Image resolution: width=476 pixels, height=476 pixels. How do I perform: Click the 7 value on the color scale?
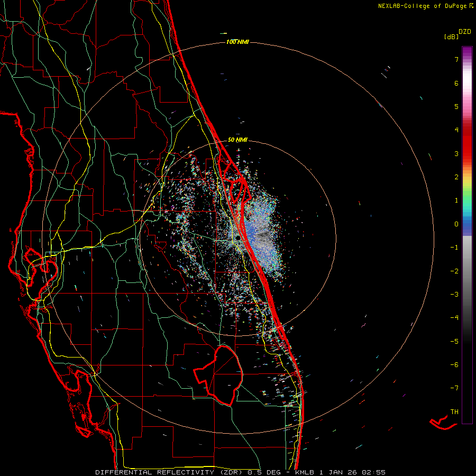coord(456,59)
